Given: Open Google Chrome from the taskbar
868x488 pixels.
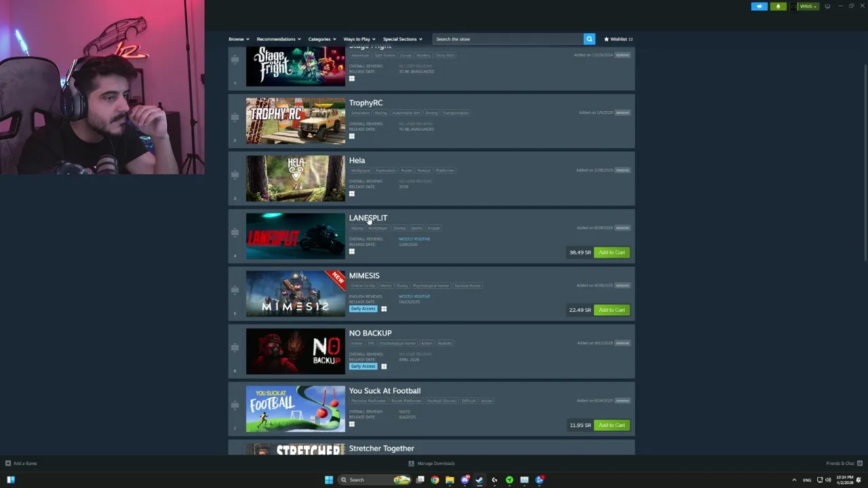Looking at the screenshot, I should click(435, 480).
